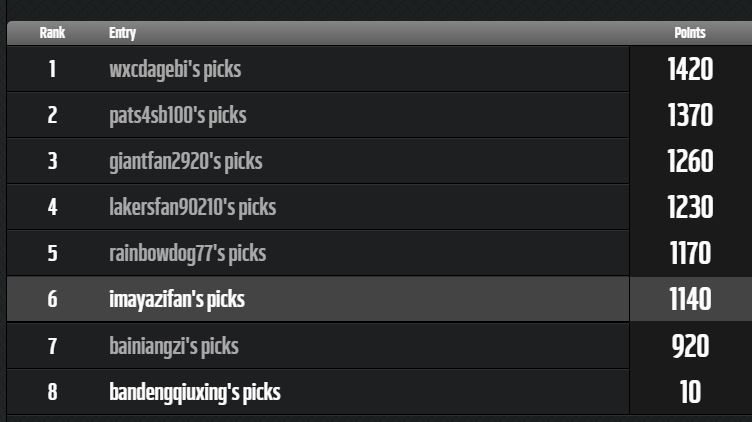
Task: Click imayazifan's picks in highlighted row
Action: (x=177, y=299)
